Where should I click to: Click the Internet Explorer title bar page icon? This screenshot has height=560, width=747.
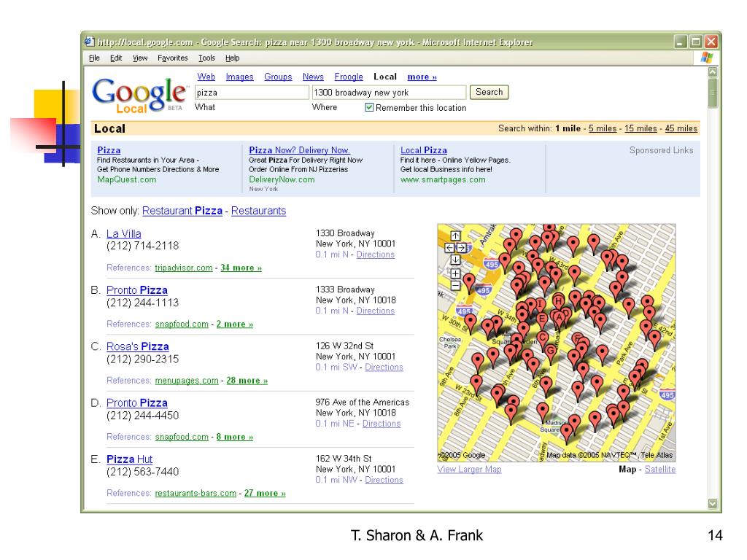tap(89, 42)
